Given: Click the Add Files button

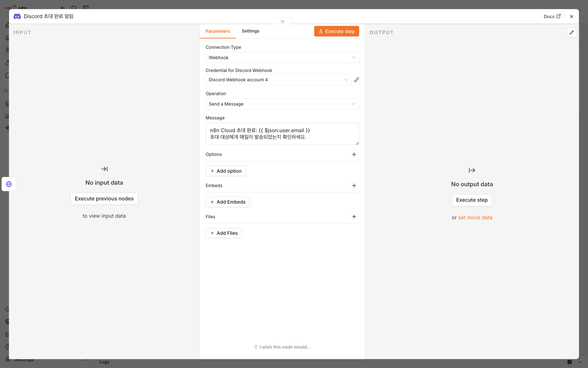Looking at the screenshot, I should (x=224, y=233).
